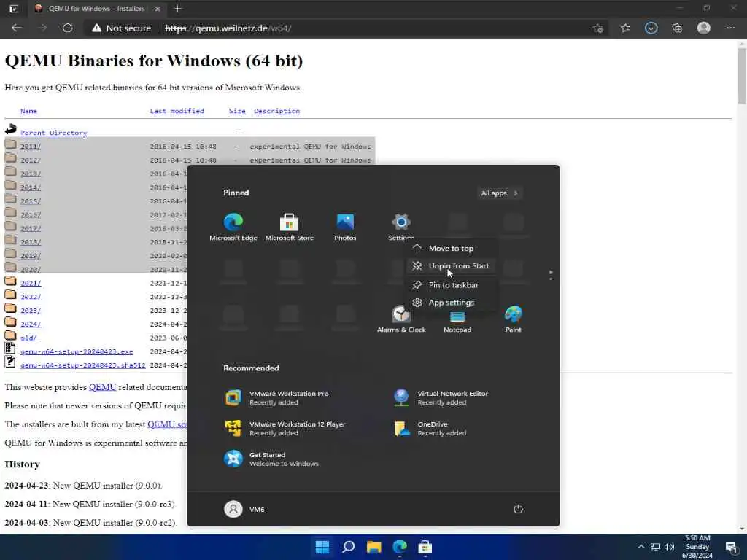This screenshot has height=560, width=747.
Task: Open Microsoft Store pinned app
Action: click(x=289, y=227)
